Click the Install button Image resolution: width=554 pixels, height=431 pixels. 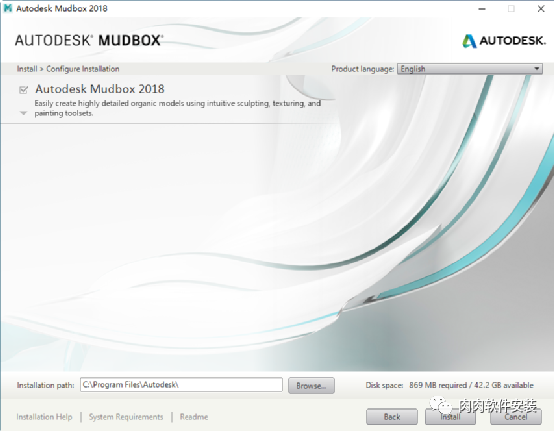(x=450, y=417)
